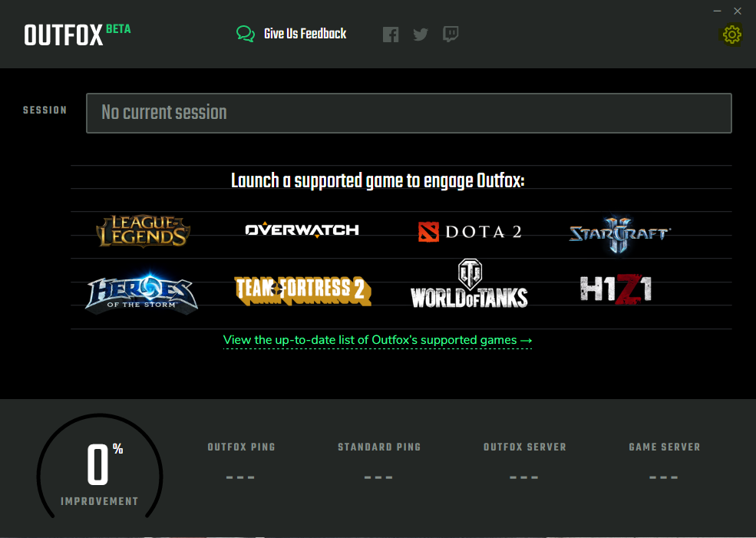
Task: Click the GAME SERVER label
Action: [x=665, y=447]
